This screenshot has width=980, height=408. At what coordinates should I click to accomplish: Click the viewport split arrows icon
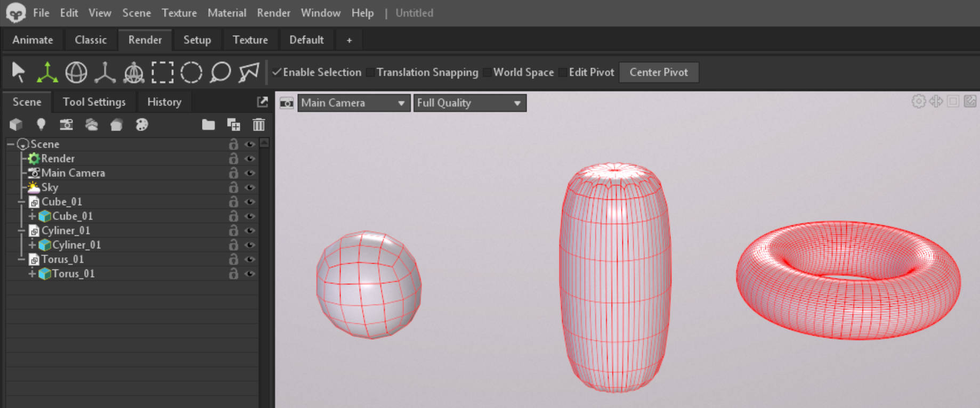click(x=936, y=101)
